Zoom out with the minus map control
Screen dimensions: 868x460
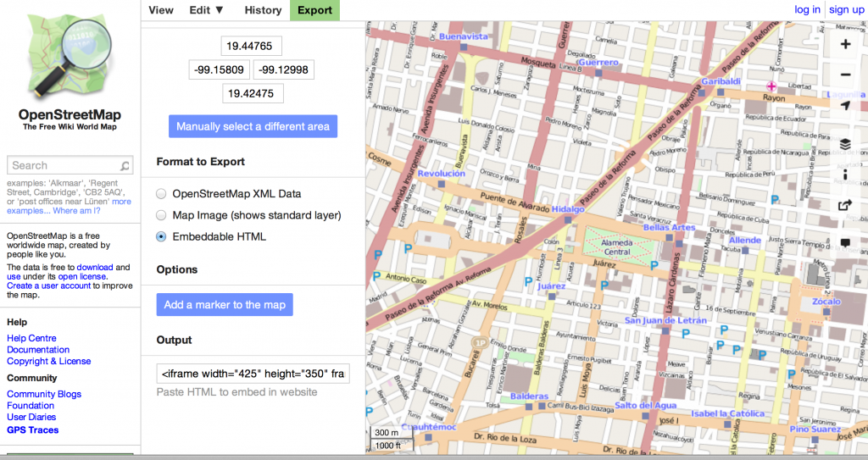845,75
